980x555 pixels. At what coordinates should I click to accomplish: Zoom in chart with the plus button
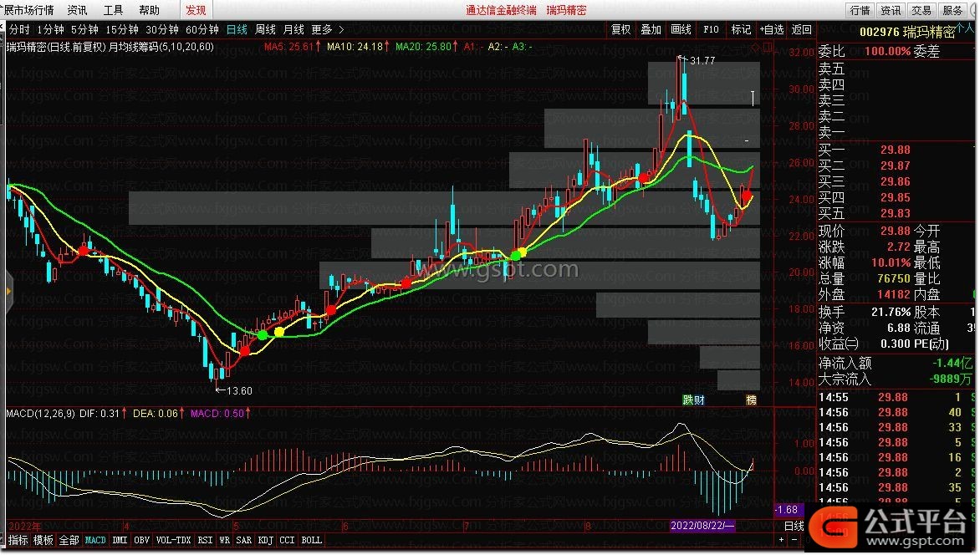coord(781,540)
